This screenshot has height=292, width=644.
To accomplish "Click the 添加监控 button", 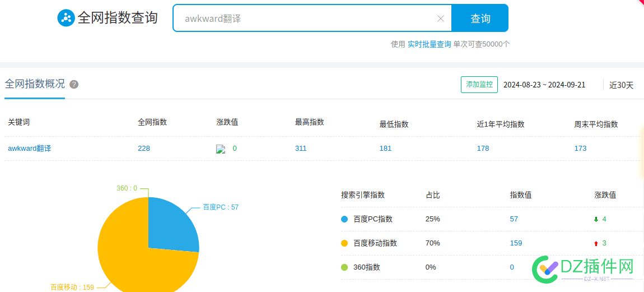I will (x=479, y=84).
